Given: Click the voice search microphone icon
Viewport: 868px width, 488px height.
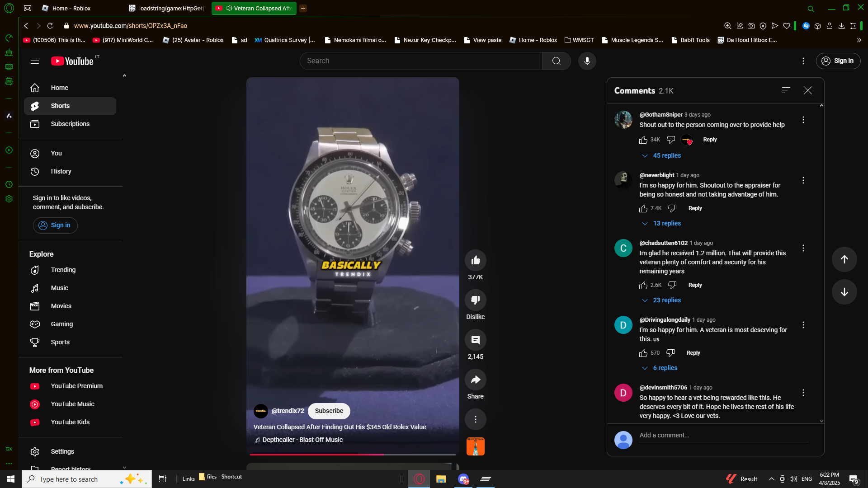Looking at the screenshot, I should tap(587, 61).
